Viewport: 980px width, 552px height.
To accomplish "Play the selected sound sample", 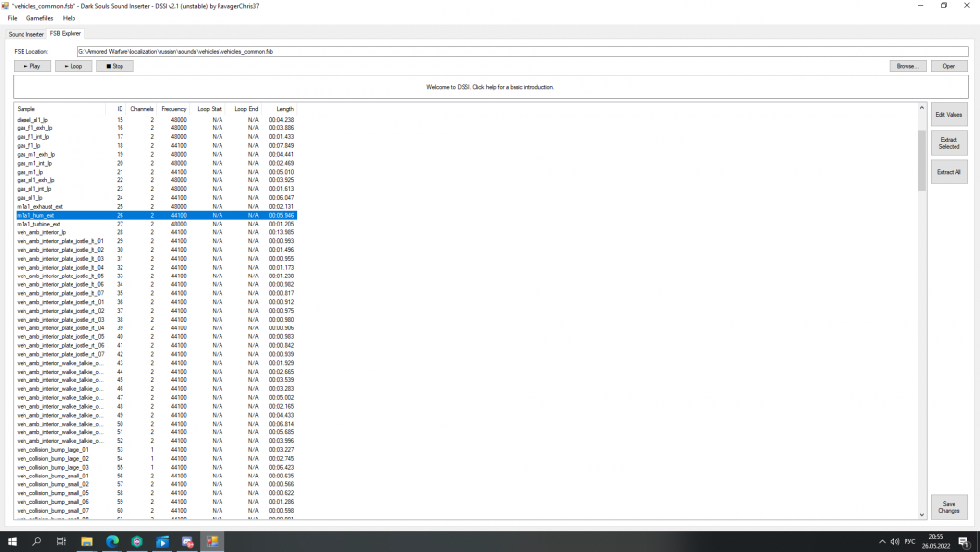I will click(x=32, y=66).
